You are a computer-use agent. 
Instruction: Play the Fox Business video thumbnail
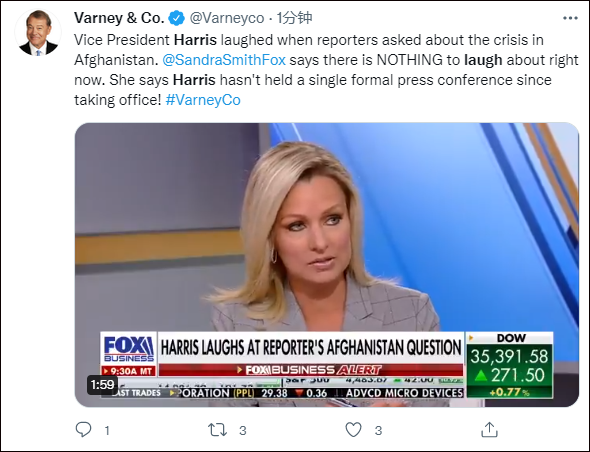pos(327,265)
